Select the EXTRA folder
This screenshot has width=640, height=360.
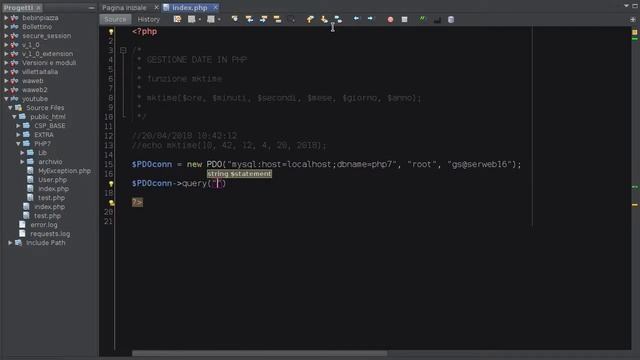44,135
